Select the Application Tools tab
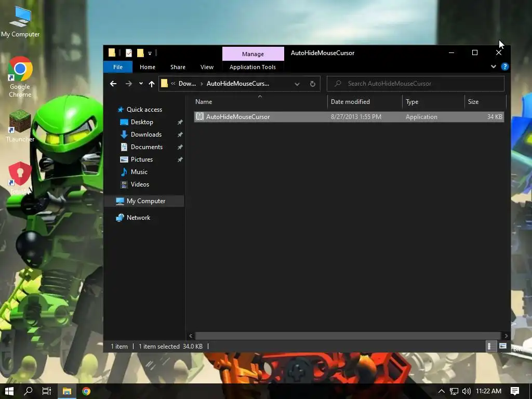Screen dimensions: 532x399 252,67
